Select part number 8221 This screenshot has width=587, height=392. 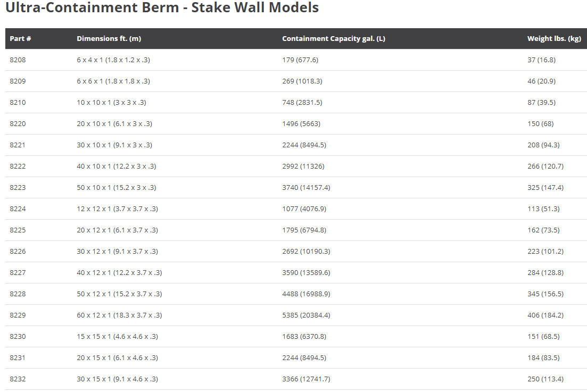(x=18, y=145)
